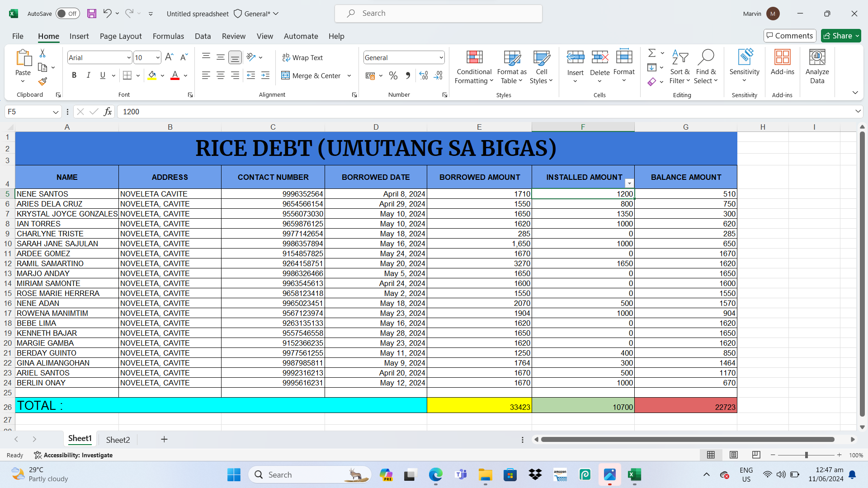The height and width of the screenshot is (488, 868).
Task: Click Decrease Decimal icon
Action: tap(438, 75)
